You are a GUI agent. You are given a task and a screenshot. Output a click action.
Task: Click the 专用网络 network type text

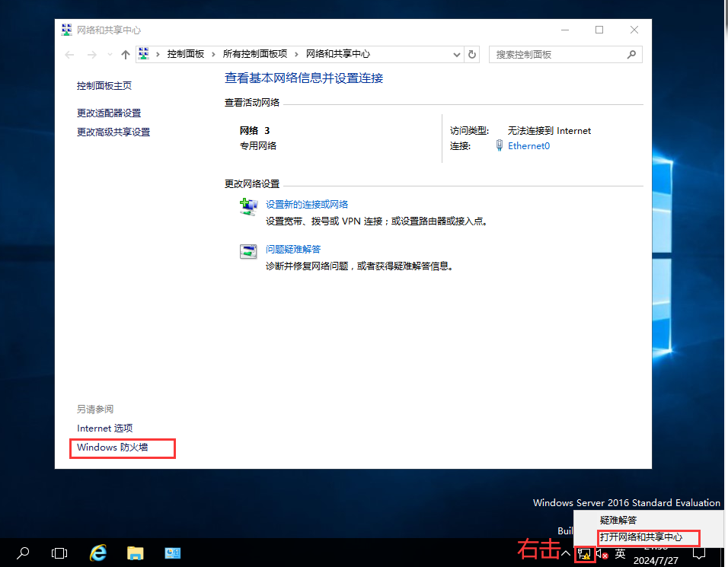click(258, 146)
